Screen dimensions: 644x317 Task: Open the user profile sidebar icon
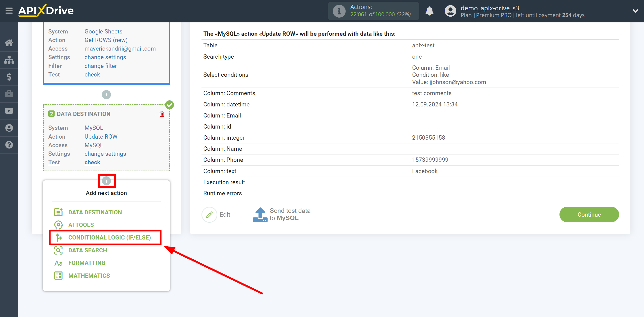9,128
